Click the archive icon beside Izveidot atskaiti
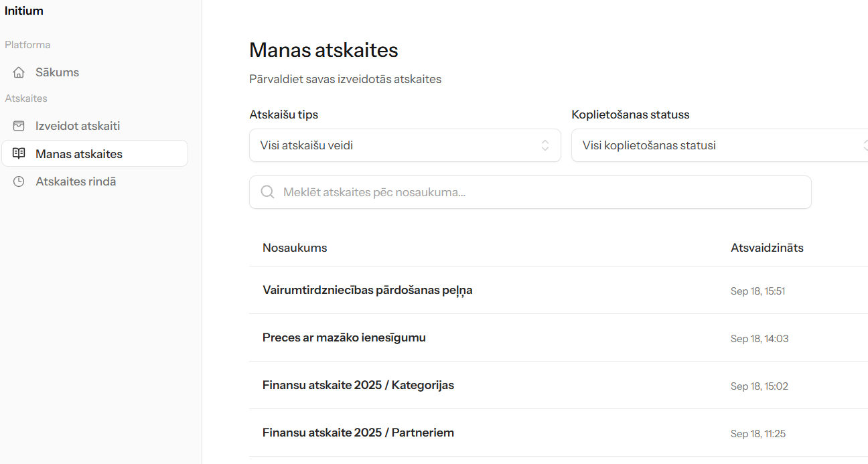Image resolution: width=868 pixels, height=464 pixels. click(19, 126)
